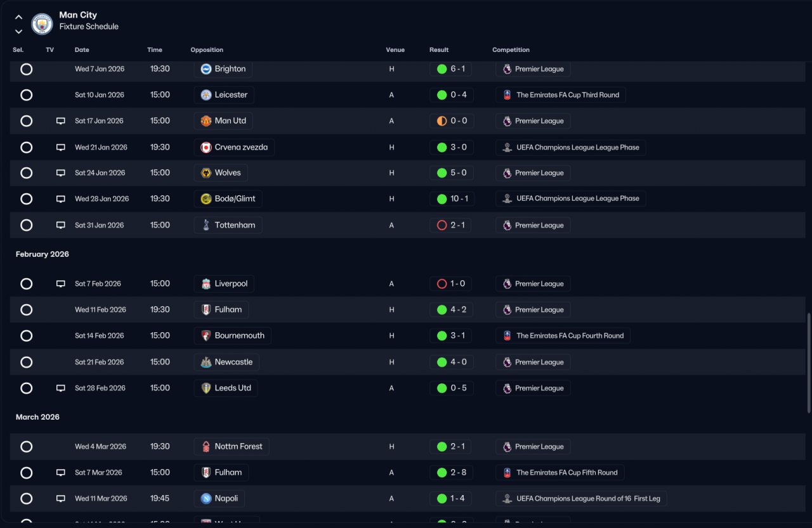Click the Champions League icon for Crvena zvezda match
The image size is (812, 528).
(x=507, y=147)
